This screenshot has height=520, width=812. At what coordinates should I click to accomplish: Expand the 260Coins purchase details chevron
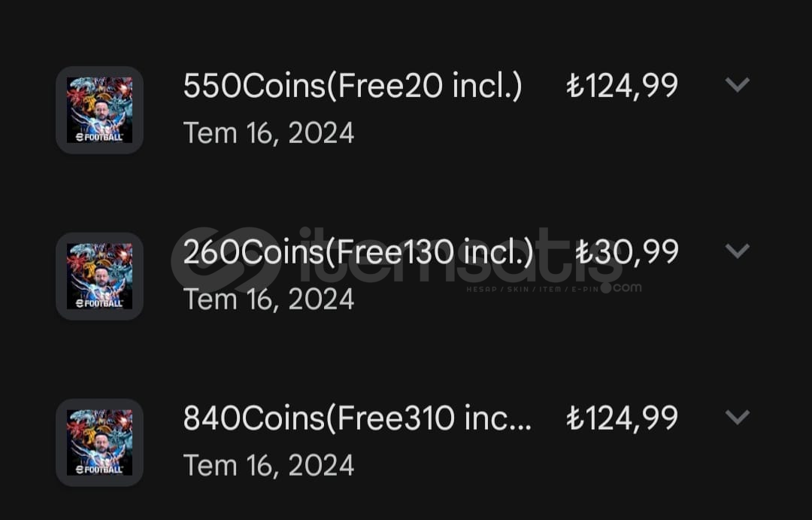click(738, 251)
